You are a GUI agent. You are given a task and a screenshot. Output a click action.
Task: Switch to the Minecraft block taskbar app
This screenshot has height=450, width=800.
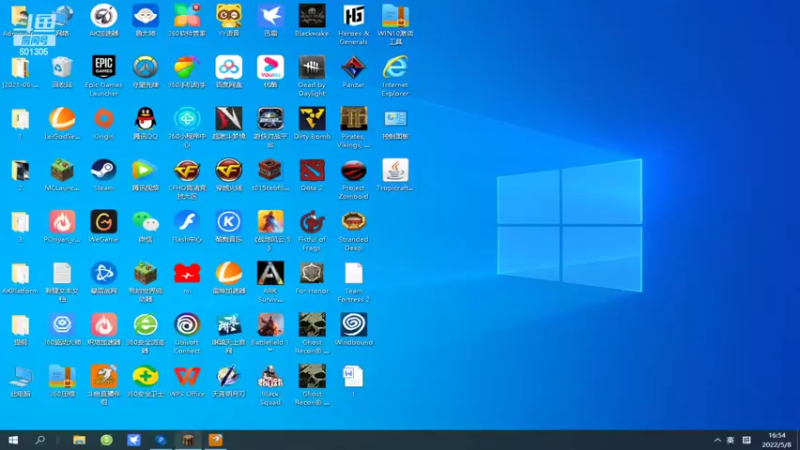click(188, 440)
